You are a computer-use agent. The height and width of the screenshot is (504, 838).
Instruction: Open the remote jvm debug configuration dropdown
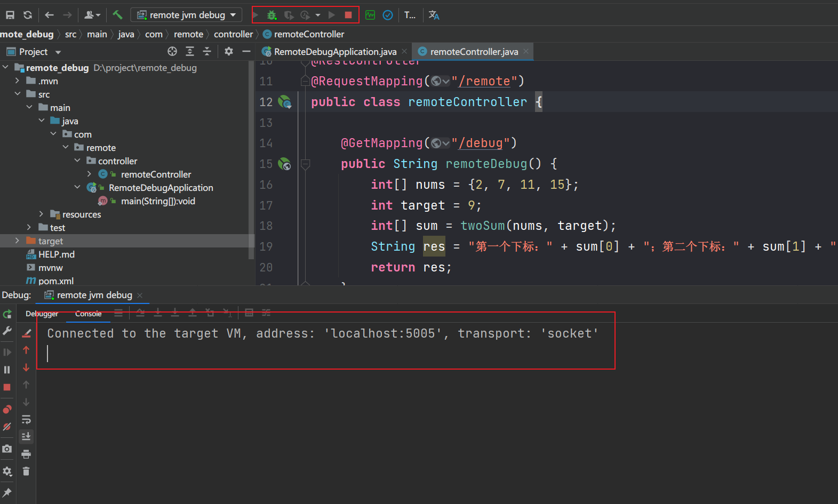(x=186, y=15)
